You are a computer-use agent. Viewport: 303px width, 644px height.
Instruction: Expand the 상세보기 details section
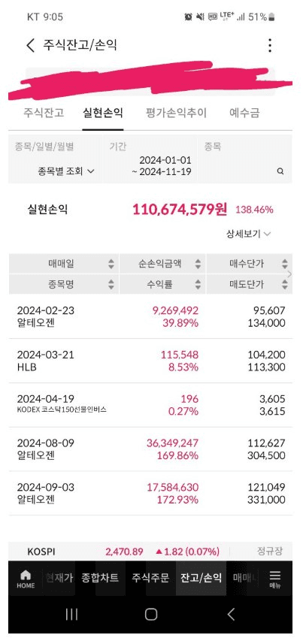(x=248, y=234)
